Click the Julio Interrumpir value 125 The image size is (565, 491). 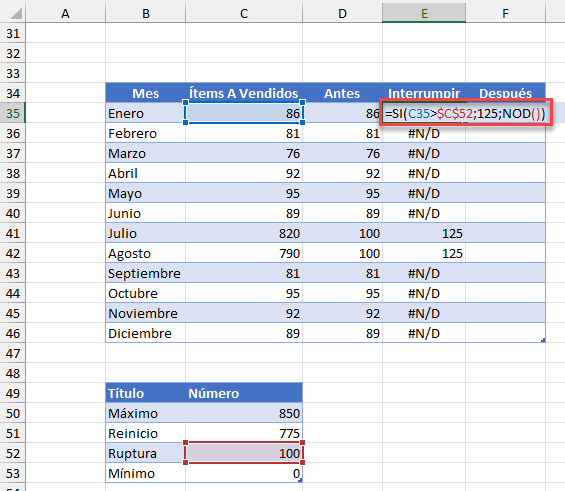pos(424,233)
